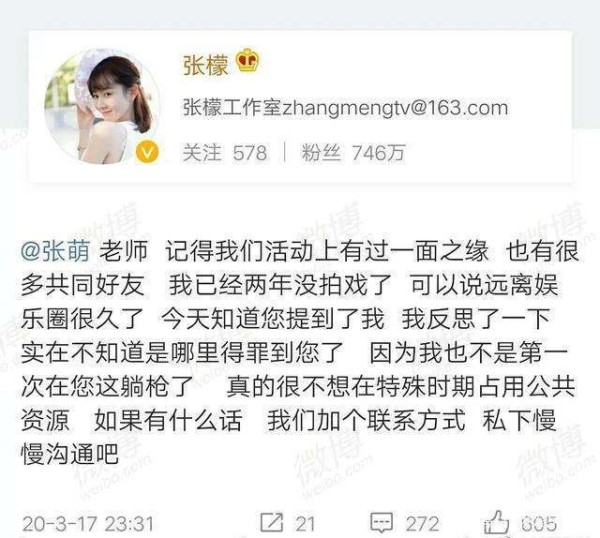Click the comment count 272
600x538 pixels.
pos(422,523)
